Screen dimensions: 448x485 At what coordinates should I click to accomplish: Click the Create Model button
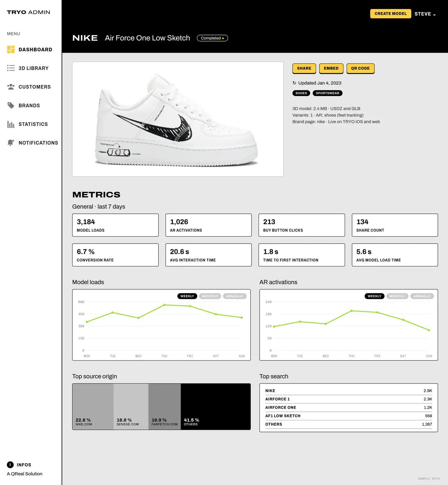click(390, 14)
